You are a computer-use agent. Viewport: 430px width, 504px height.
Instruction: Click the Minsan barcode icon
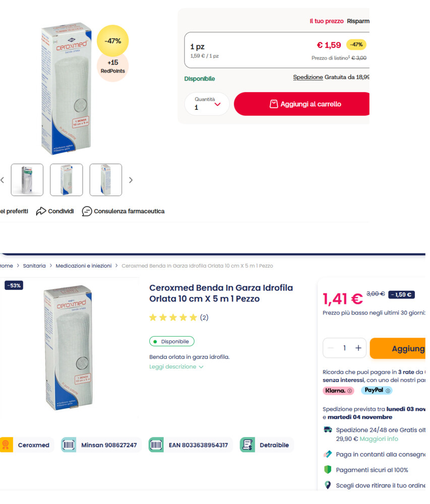pos(69,445)
